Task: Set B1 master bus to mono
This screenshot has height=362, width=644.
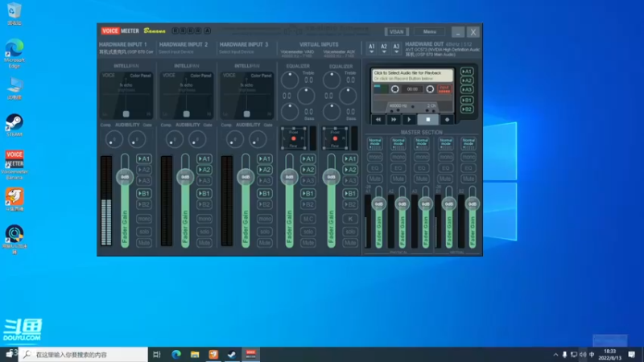Action: (445, 157)
